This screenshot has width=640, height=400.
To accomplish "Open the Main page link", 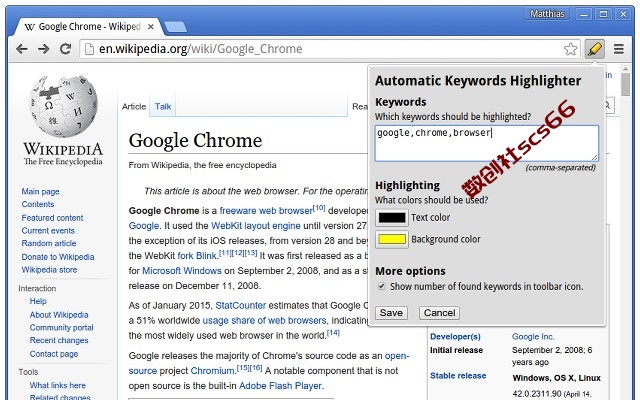I will click(x=40, y=191).
